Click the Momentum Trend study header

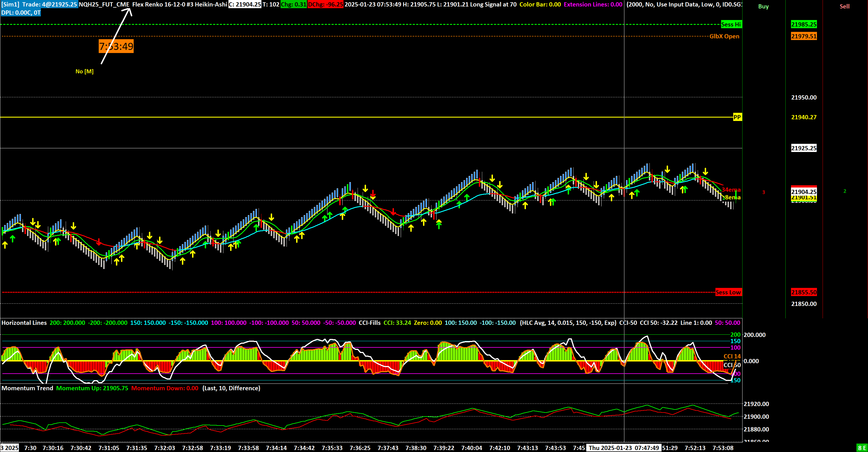pyautogui.click(x=27, y=388)
